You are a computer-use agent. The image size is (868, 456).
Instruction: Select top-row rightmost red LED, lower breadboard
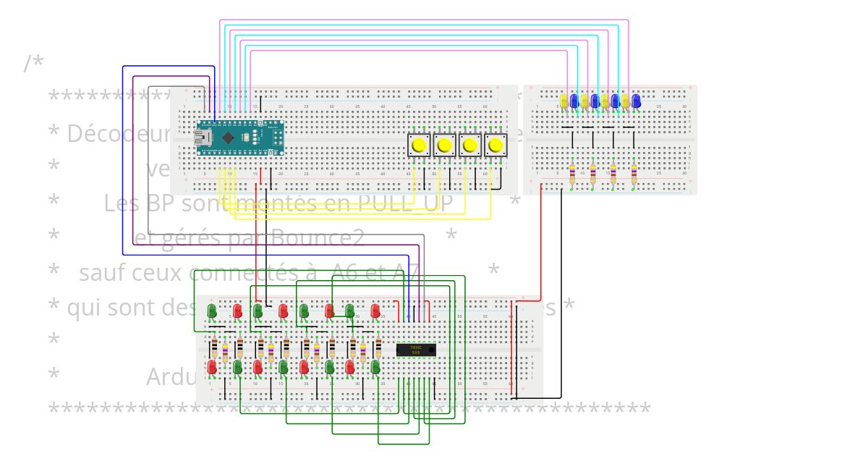(375, 311)
